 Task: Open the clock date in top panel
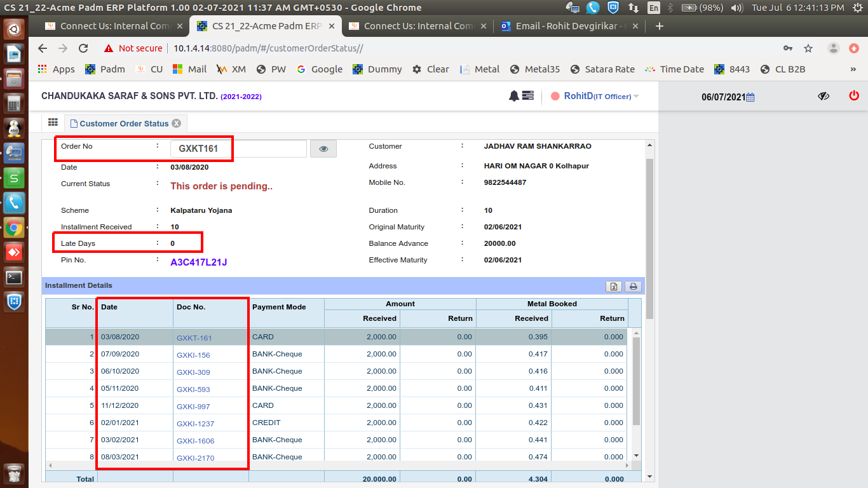[x=798, y=8]
